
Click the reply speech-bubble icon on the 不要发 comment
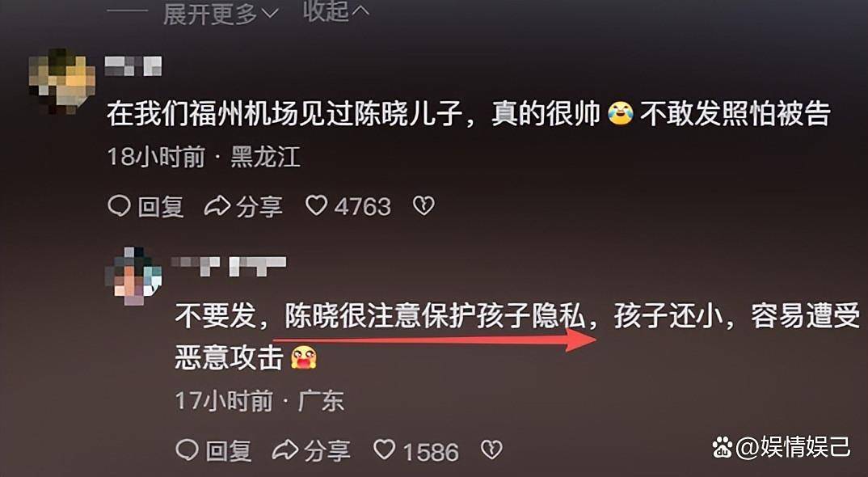[x=188, y=450]
